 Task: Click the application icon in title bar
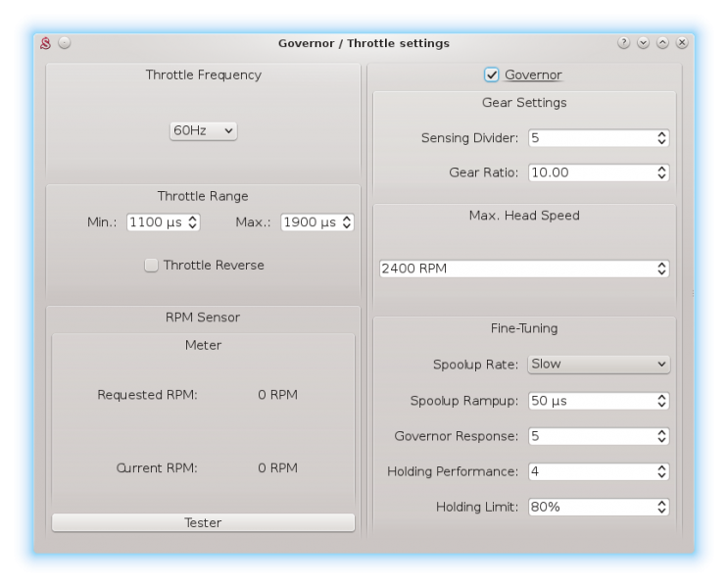(x=44, y=43)
